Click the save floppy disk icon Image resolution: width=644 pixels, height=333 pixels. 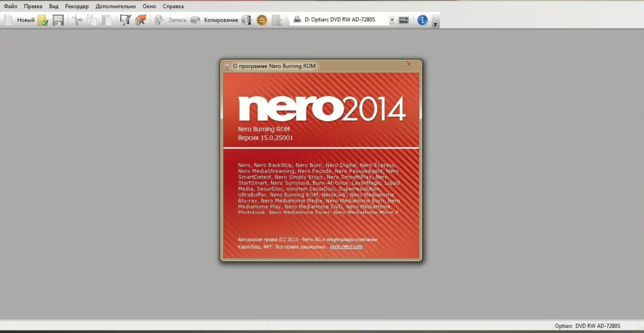tap(58, 20)
